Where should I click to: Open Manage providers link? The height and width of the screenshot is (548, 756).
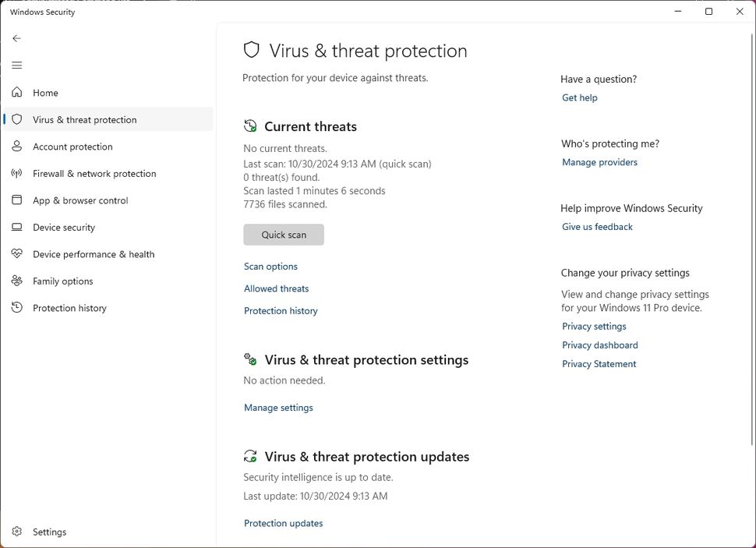[x=599, y=162]
